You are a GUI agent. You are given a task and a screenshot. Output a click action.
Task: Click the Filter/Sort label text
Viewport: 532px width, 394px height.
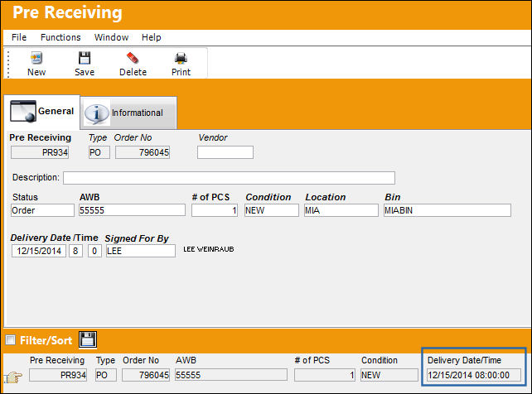(46, 340)
